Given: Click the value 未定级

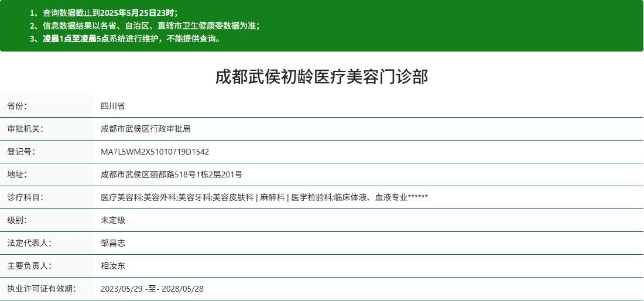Looking at the screenshot, I should pos(113,220).
